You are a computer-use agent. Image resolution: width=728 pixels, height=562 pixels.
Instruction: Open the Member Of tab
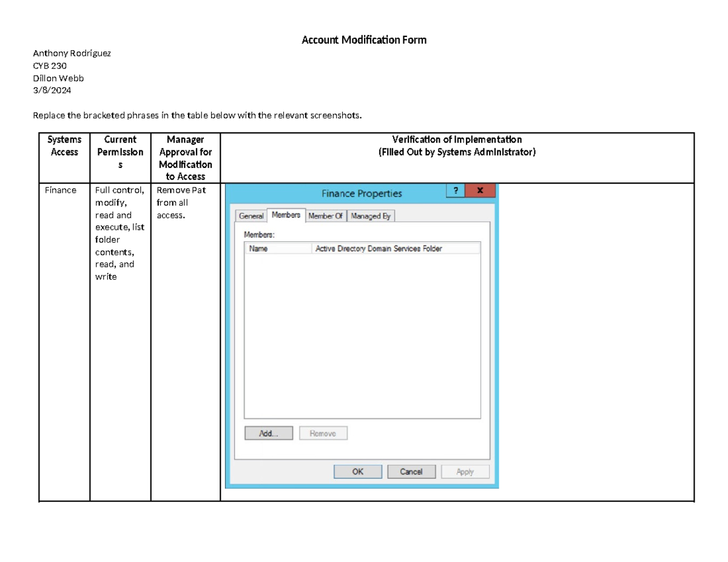(x=326, y=216)
